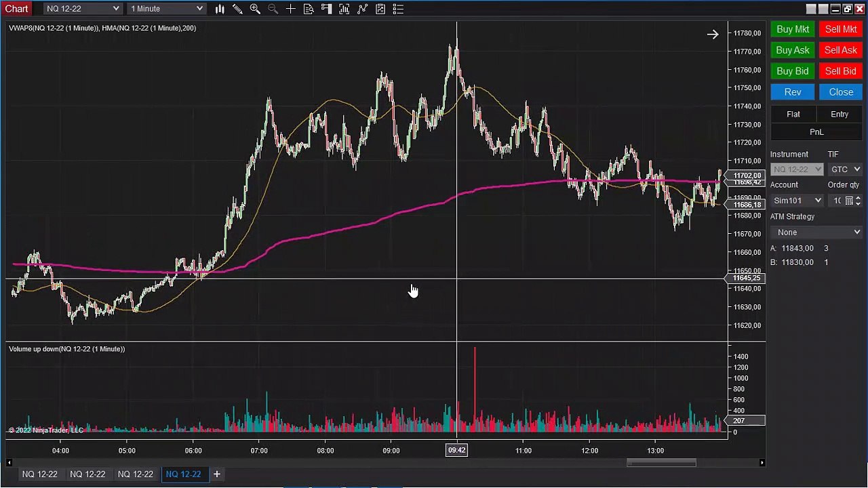The width and height of the screenshot is (868, 488).
Task: Add a new chart tab with plus
Action: click(x=217, y=474)
